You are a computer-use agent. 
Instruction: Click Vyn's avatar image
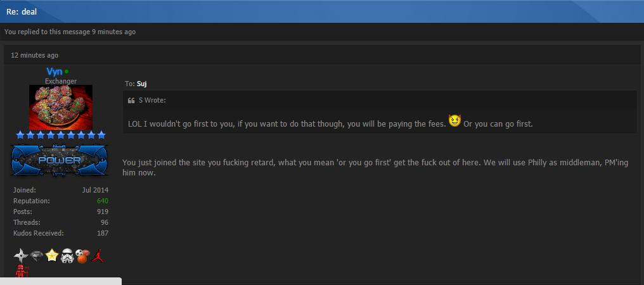(61, 107)
